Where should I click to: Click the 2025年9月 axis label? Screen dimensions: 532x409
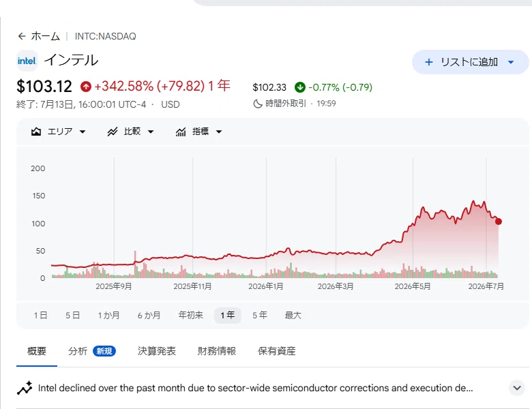click(114, 286)
